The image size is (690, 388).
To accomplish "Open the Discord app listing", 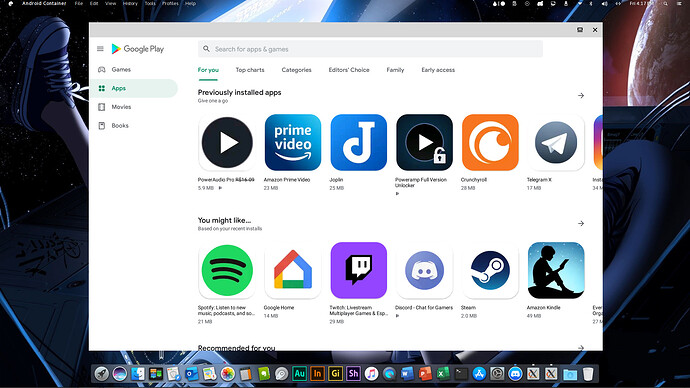I will (x=424, y=271).
